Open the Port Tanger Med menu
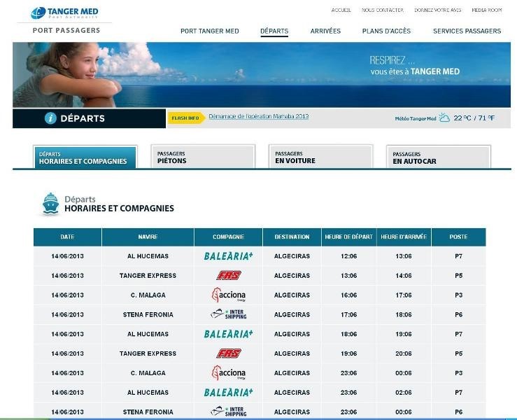Viewport: 517px width, 420px height. (x=209, y=31)
